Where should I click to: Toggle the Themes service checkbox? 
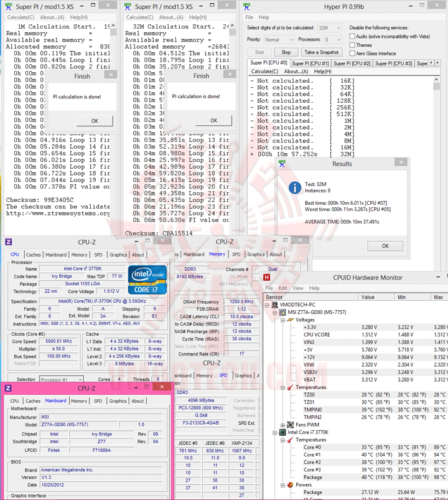point(352,45)
